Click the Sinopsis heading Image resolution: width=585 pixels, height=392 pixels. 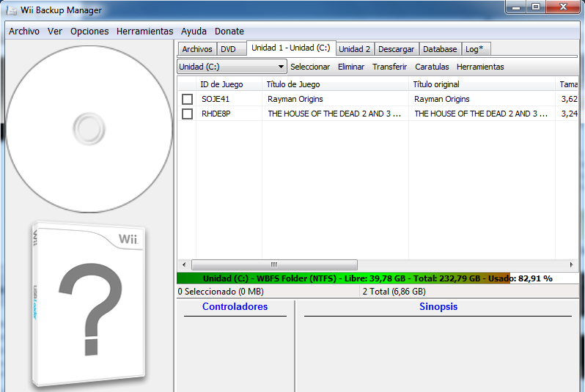[438, 306]
